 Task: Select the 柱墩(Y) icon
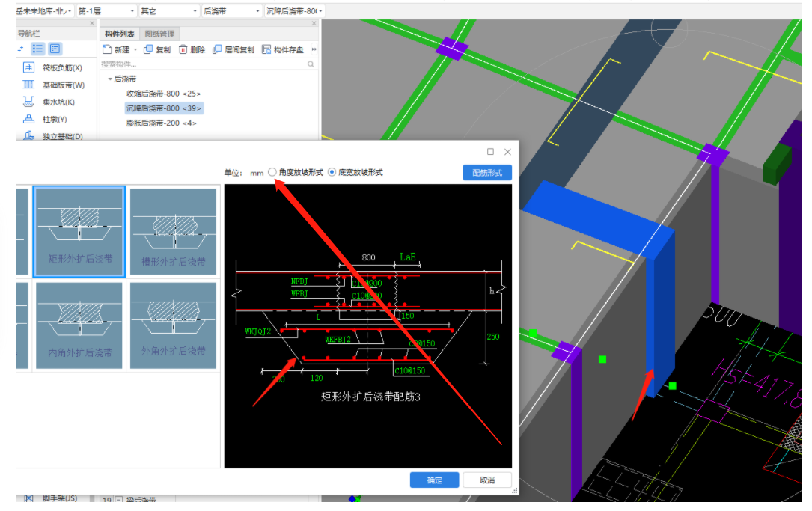(x=28, y=119)
